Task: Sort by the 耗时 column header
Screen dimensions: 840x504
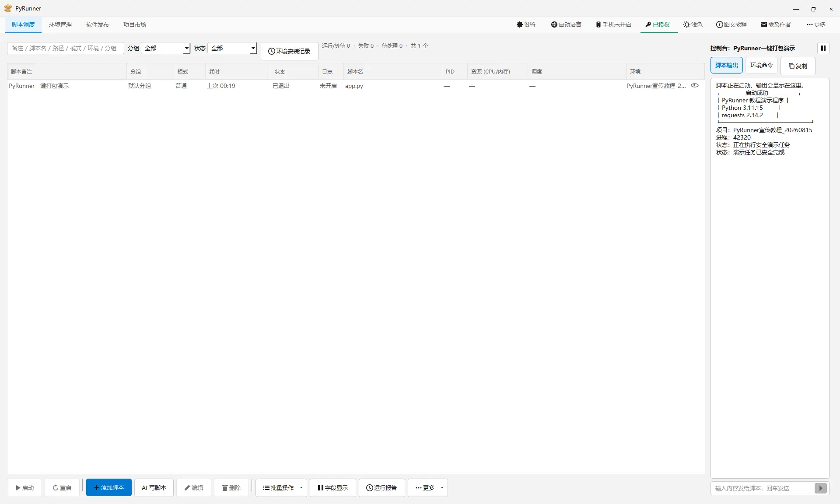Action: (238, 71)
